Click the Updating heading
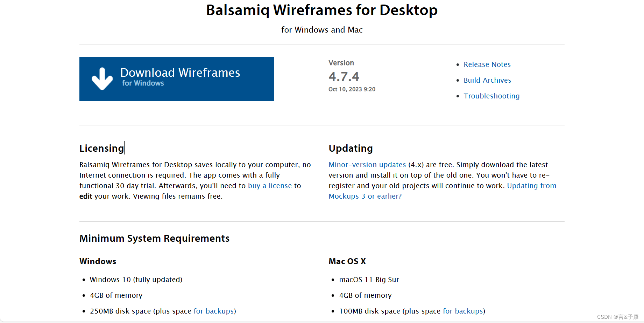644x323 pixels. (x=351, y=148)
